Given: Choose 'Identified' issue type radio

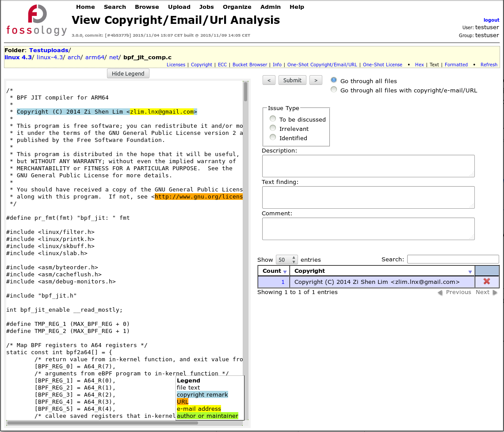Looking at the screenshot, I should click(x=273, y=138).
